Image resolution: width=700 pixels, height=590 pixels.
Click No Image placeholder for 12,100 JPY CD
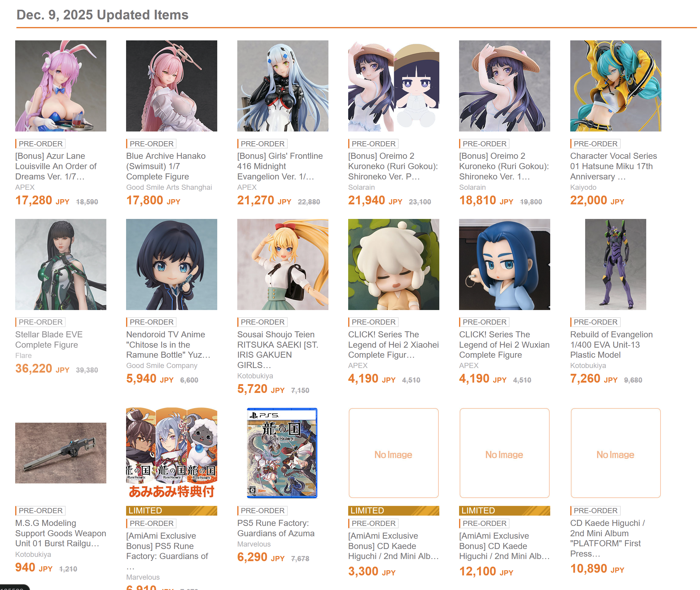[x=505, y=453]
